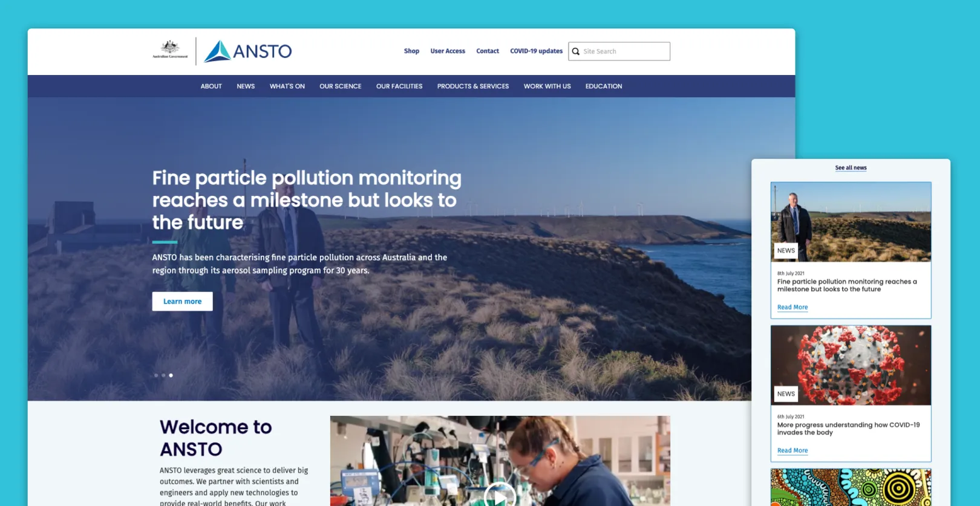Viewport: 980px width, 506px height.
Task: Click the Australian Government crest
Action: point(170,50)
